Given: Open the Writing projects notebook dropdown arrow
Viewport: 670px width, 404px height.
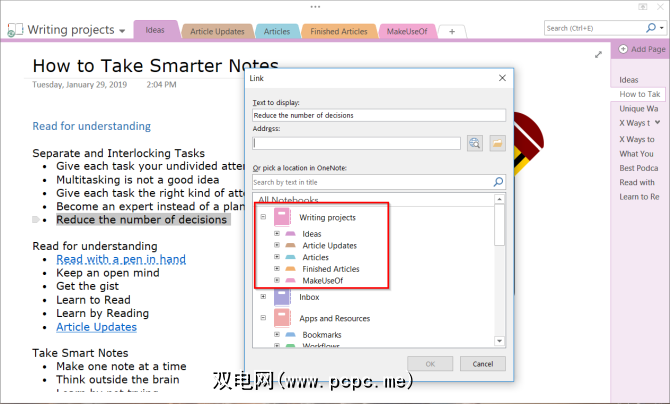Looking at the screenshot, I should pyautogui.click(x=122, y=31).
